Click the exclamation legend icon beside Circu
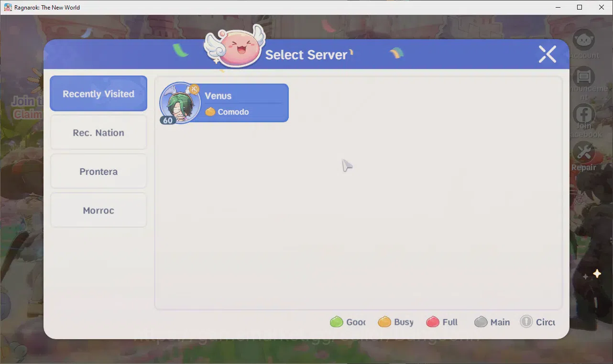Viewport: 613px width, 364px height. coord(526,321)
